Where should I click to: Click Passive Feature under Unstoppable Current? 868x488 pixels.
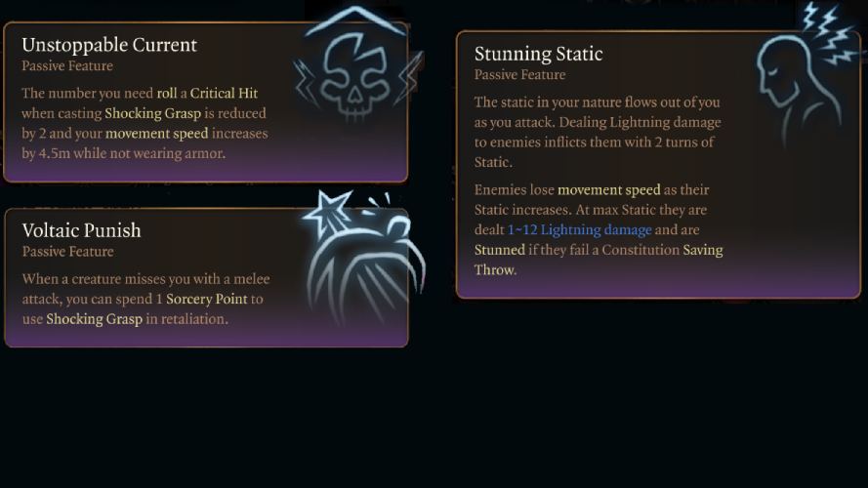point(67,66)
